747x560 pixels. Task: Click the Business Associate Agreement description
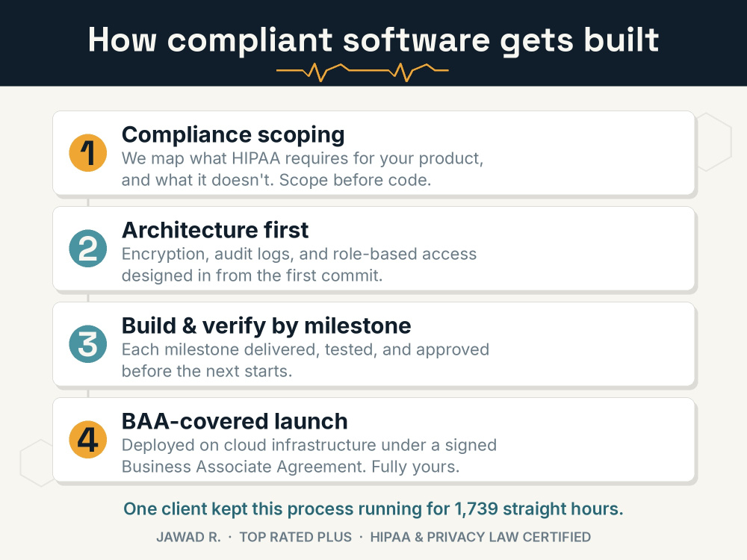309,455
